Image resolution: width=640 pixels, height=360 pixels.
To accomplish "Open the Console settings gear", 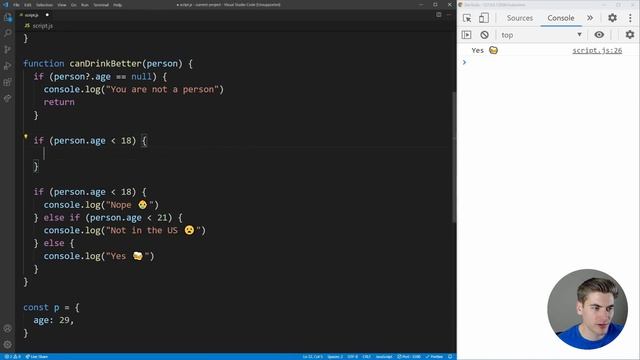I will click(x=630, y=35).
